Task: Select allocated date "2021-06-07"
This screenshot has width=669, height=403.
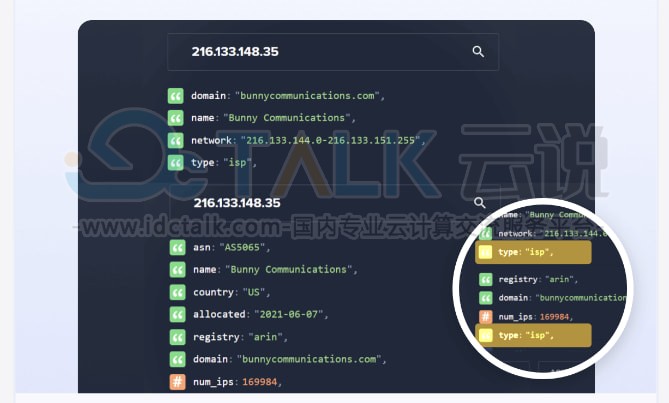Action: [x=289, y=314]
